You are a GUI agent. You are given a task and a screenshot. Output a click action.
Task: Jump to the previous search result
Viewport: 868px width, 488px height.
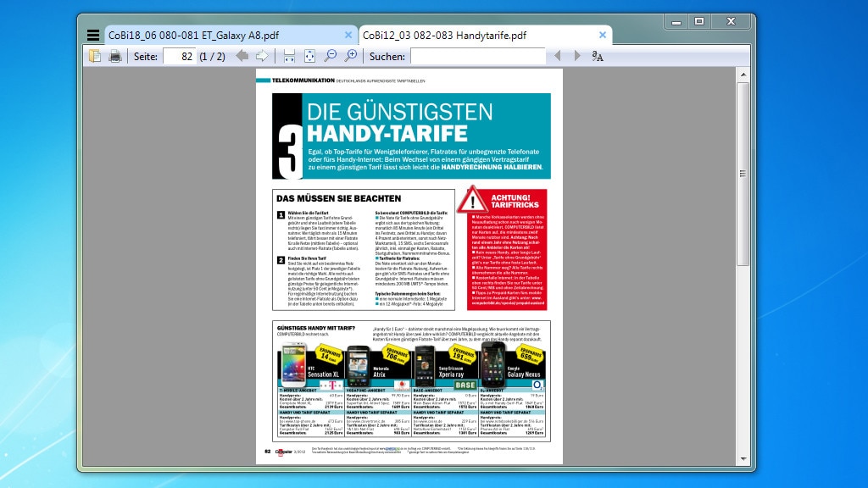tap(559, 57)
